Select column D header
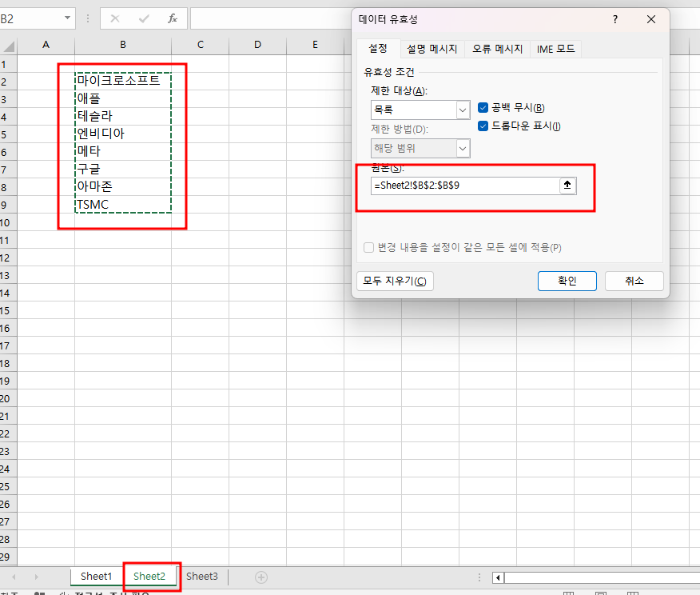700x595 pixels. 257,45
